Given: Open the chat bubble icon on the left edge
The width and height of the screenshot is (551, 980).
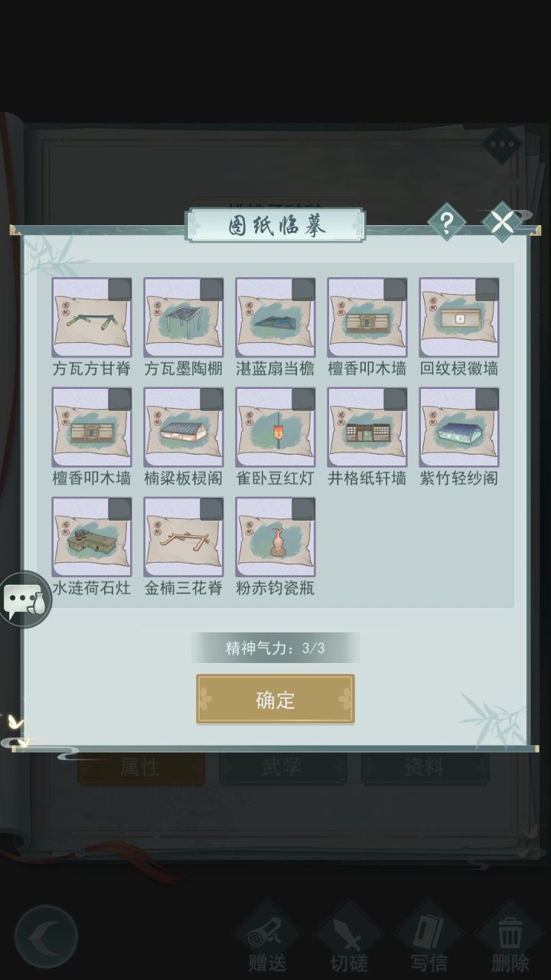Looking at the screenshot, I should [24, 599].
